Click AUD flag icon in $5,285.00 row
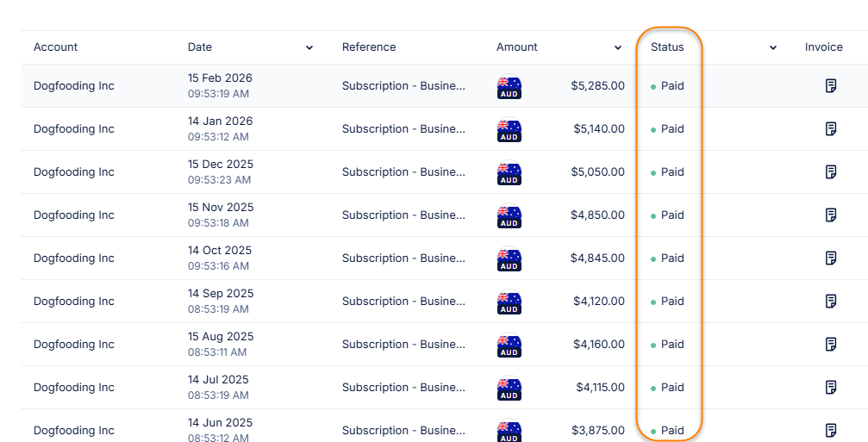Screen dimensions: 868x442 pyautogui.click(x=509, y=87)
